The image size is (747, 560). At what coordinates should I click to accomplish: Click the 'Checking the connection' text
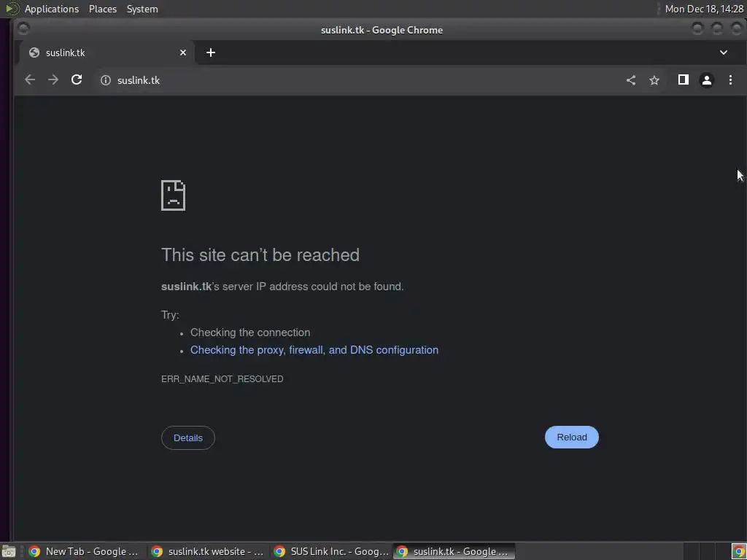pos(250,332)
